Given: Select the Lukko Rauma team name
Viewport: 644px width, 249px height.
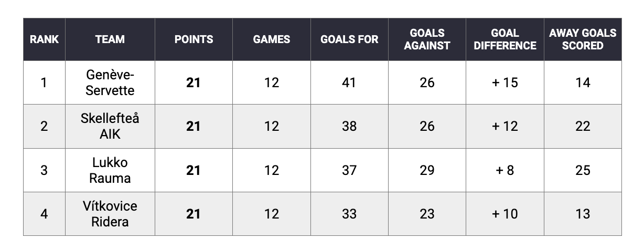Looking at the screenshot, I should pyautogui.click(x=110, y=170).
